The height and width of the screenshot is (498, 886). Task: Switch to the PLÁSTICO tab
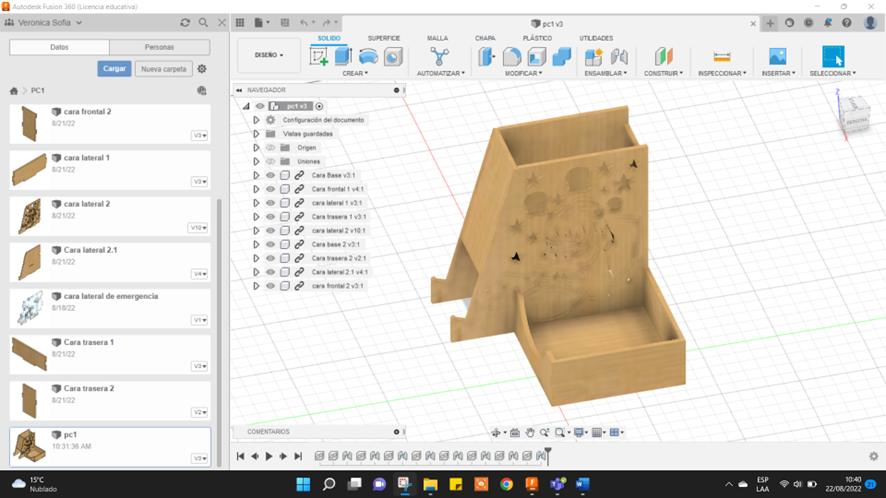[x=537, y=38]
